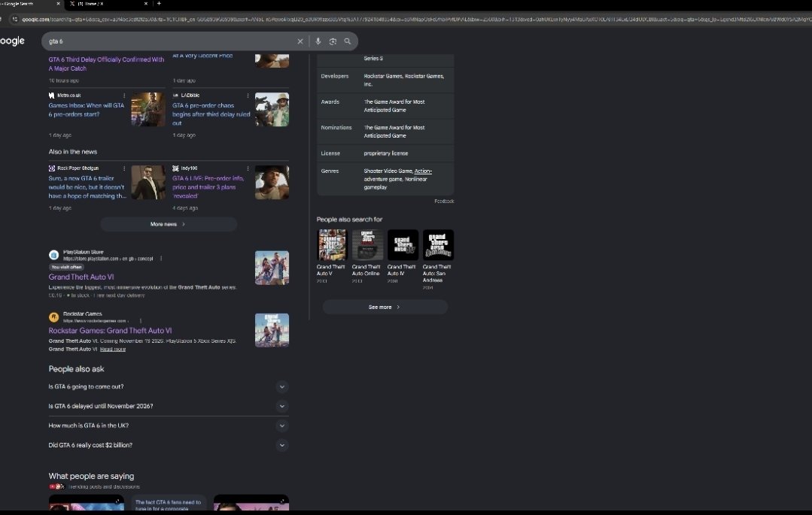
Task: Open more options for Metro.co.uk article
Action: (124, 95)
